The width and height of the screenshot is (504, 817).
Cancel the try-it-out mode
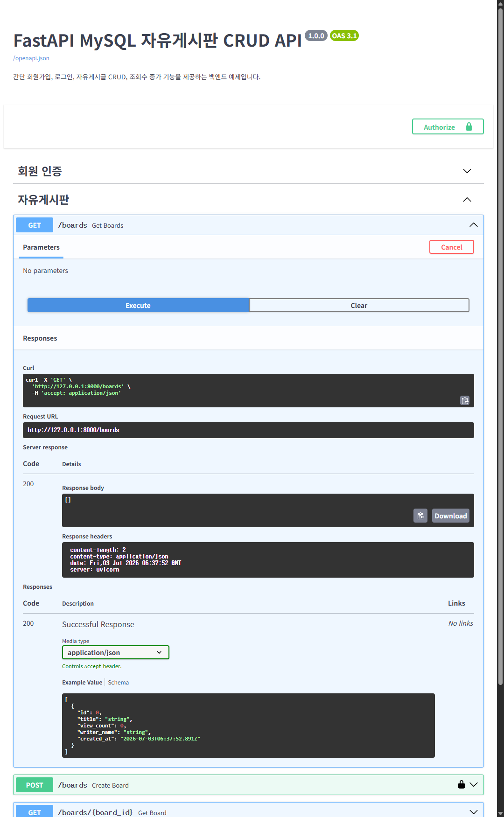[x=452, y=247]
